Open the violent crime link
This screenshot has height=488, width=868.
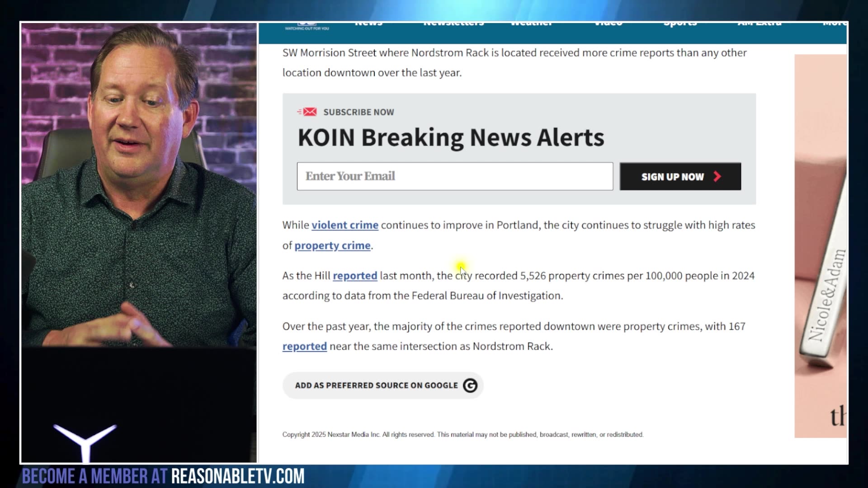click(x=345, y=225)
